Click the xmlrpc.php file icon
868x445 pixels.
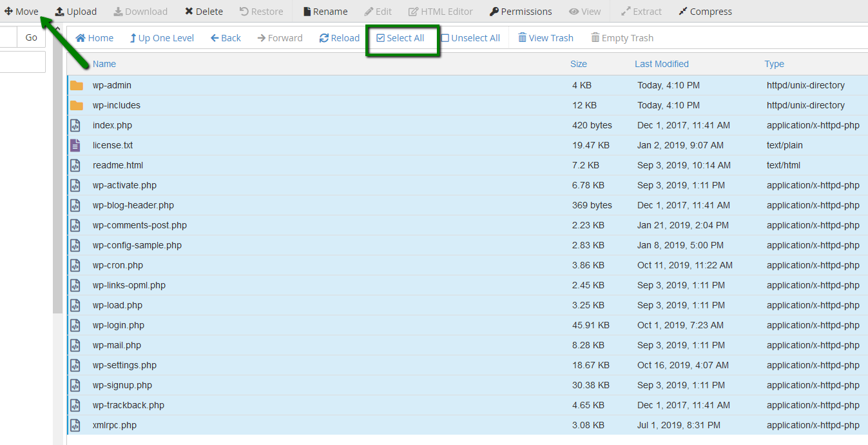pyautogui.click(x=75, y=425)
